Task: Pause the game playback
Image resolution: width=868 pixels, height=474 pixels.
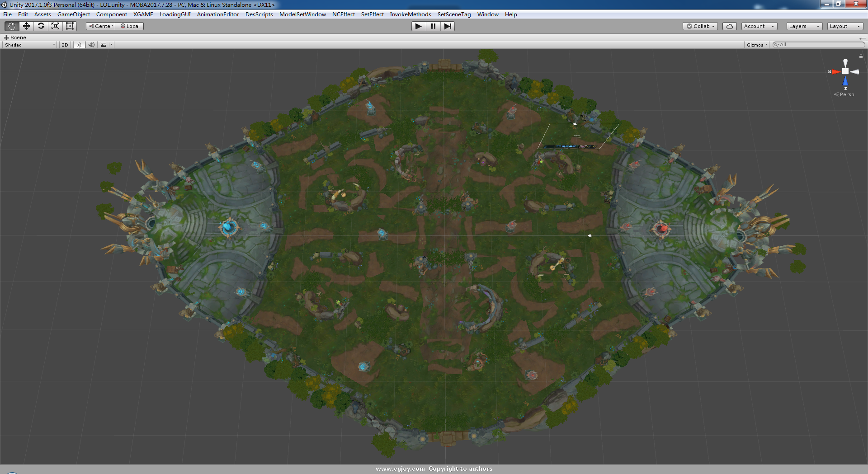Action: (x=433, y=26)
